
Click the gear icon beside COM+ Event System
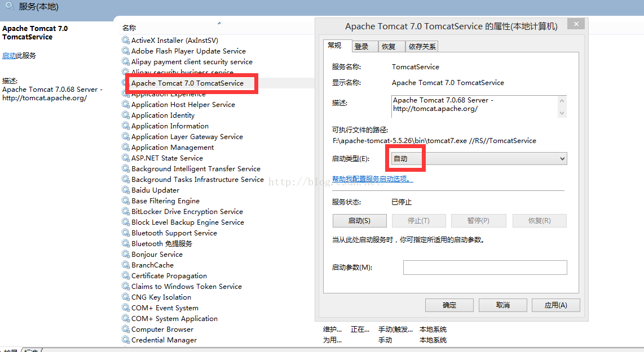pos(126,308)
